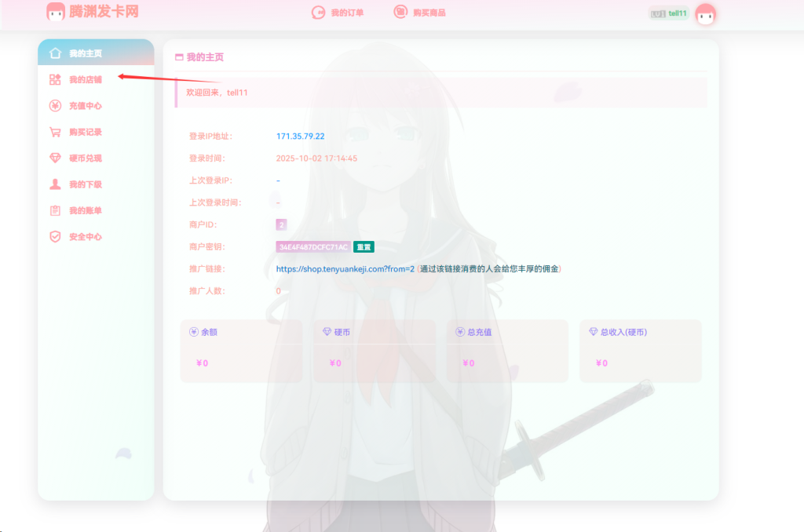Click the shopping cart icon for 购买记录
Screen dimensions: 804x532
tap(55, 132)
